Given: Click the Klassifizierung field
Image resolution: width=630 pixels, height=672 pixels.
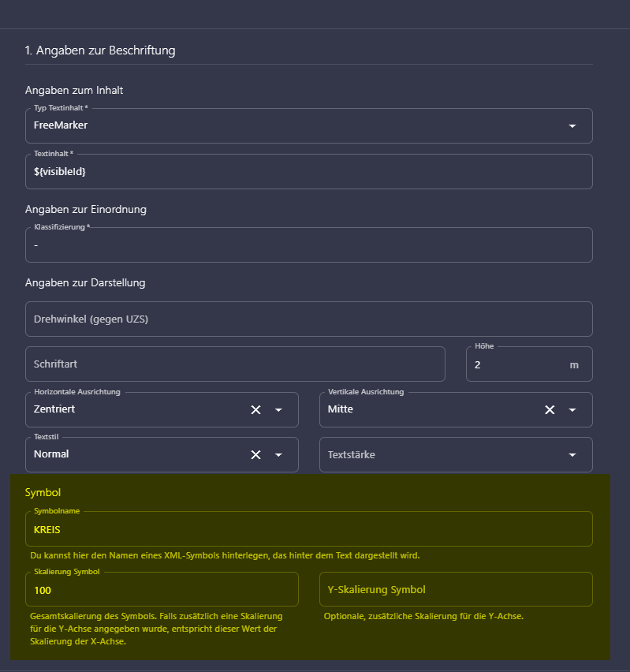Looking at the screenshot, I should (308, 245).
